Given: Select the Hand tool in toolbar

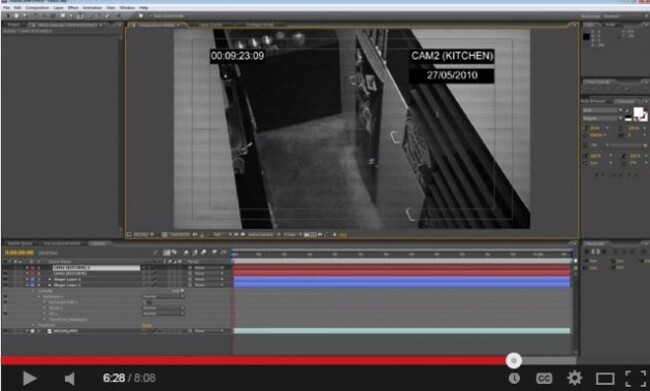Looking at the screenshot, I should 17,16.
